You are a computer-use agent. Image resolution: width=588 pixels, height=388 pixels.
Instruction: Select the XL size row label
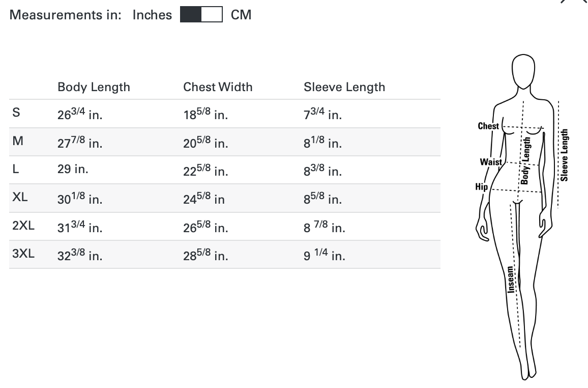click(20, 198)
